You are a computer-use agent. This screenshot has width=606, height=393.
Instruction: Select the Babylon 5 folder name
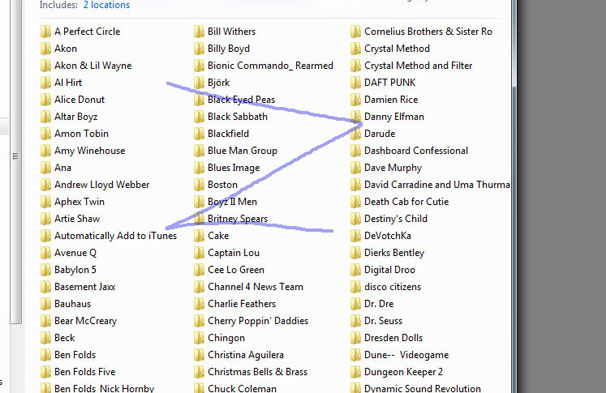pos(75,270)
